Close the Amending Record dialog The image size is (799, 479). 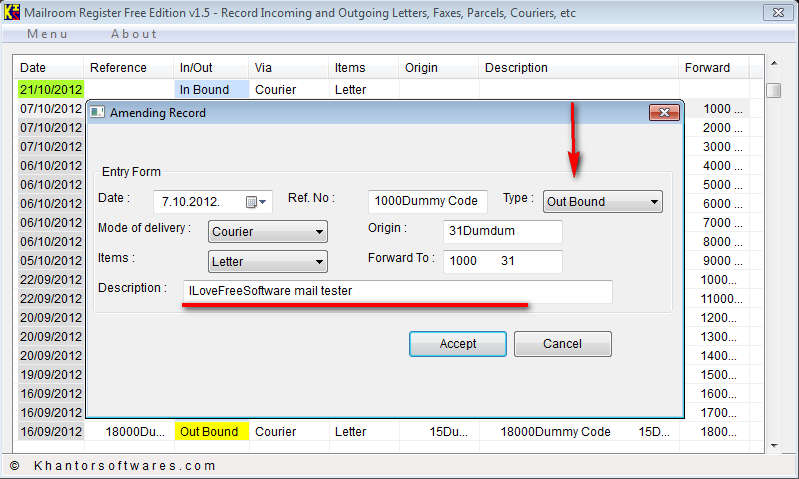coord(664,113)
